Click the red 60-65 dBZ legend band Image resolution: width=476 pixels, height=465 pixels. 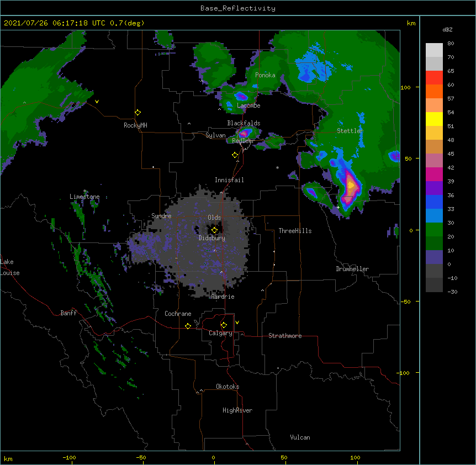point(434,78)
